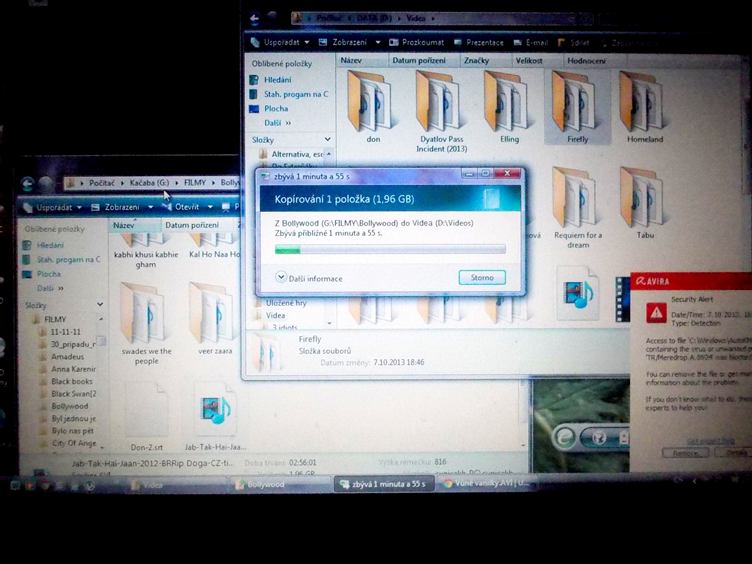Open Usporádat menu in Bollywood window
The image size is (752, 564).
53,207
